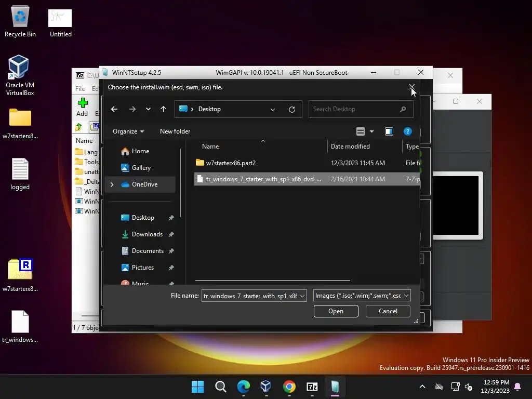The image size is (532, 399).
Task: Open pinned Documents location
Action: 148,251
